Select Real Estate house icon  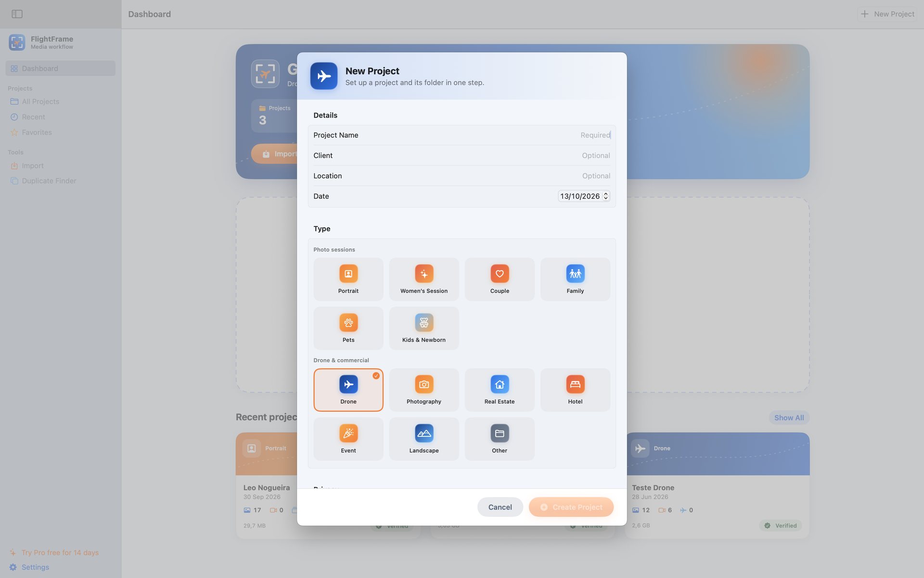[500, 384]
